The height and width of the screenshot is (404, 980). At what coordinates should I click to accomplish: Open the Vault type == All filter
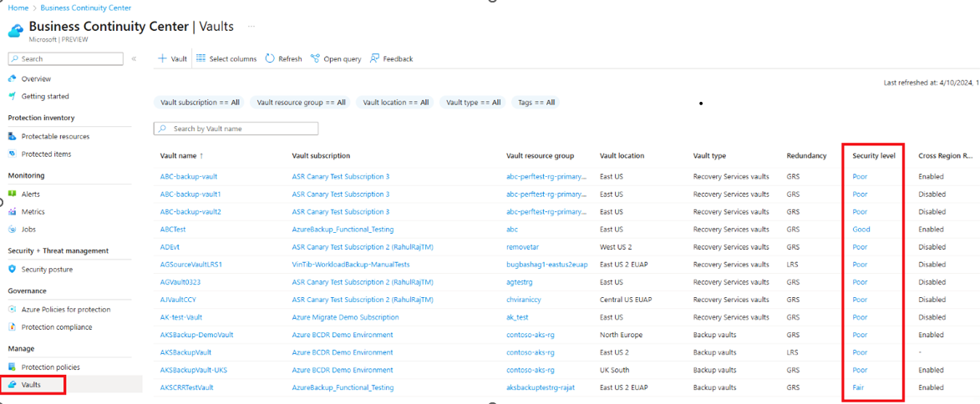click(x=473, y=103)
